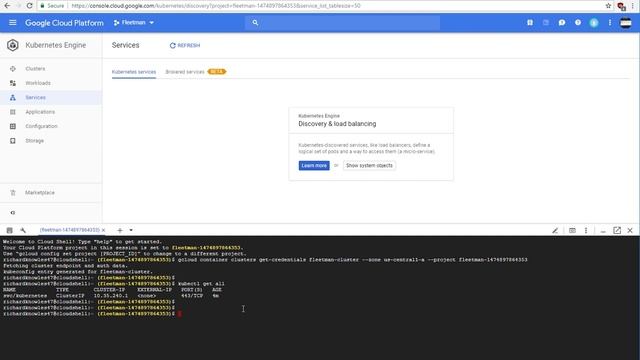Open the header three-dot utilities menu
Viewport: 640px width, 360px height.
point(610,22)
